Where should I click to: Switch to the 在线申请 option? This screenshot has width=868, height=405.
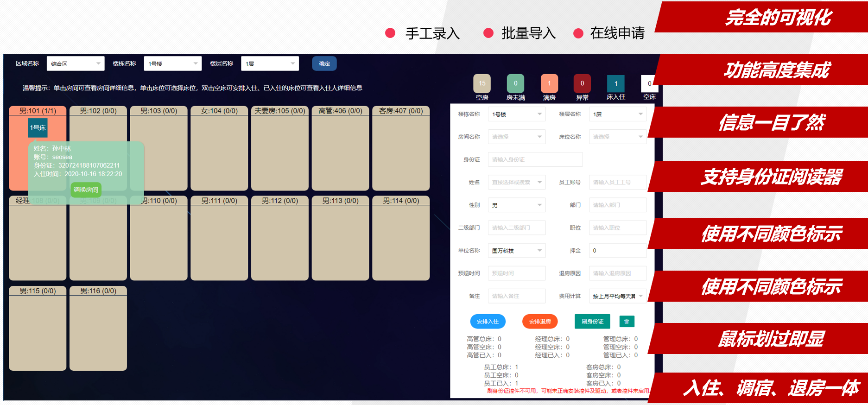(x=617, y=33)
